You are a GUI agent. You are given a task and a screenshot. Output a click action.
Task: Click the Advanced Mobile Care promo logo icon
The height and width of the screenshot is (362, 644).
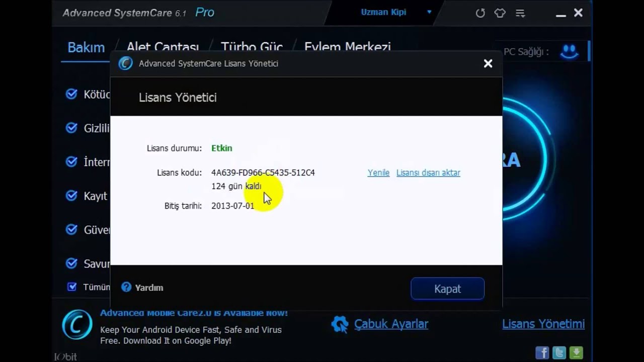(x=77, y=324)
